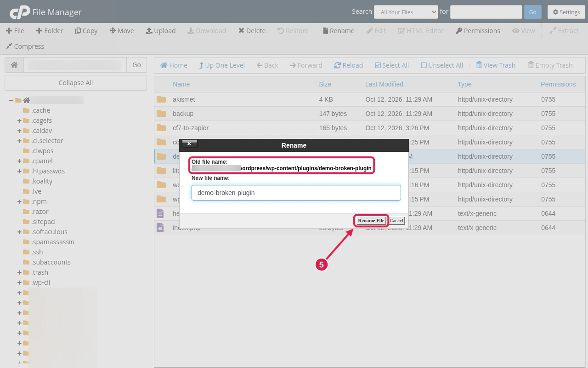Click the Delete toolbar item
The height and width of the screenshot is (368, 588).
(252, 31)
